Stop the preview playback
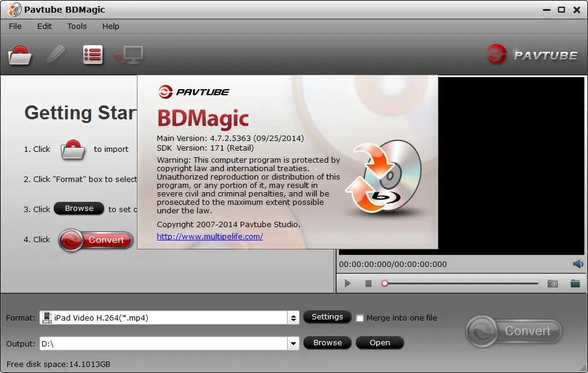The image size is (588, 373). (368, 283)
